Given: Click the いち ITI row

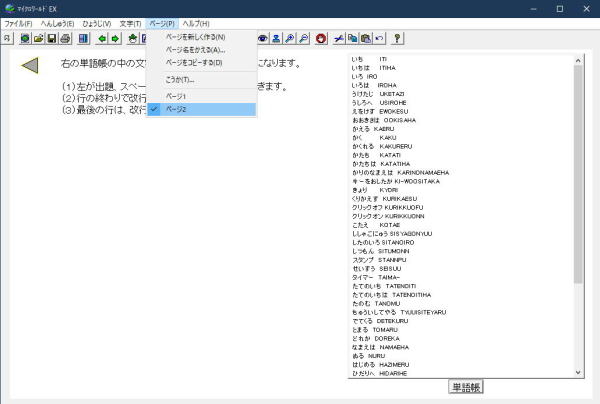Looking at the screenshot, I should pos(369,59).
